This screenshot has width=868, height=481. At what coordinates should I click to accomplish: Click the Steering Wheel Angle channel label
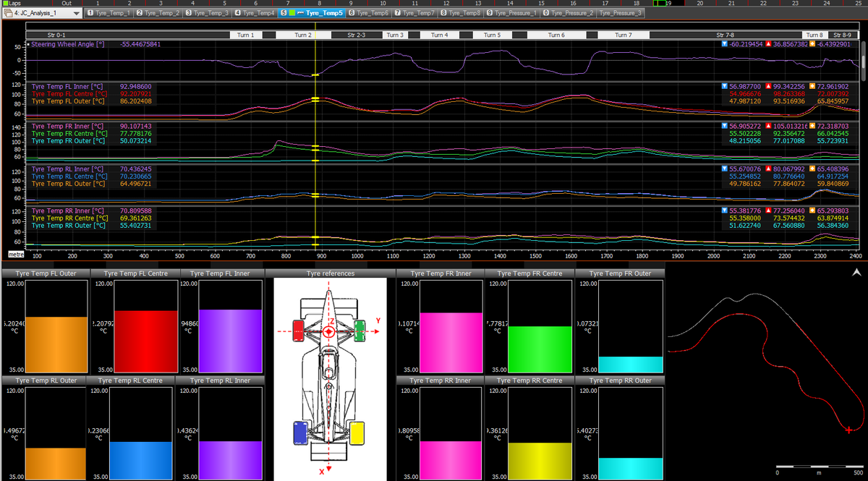68,45
